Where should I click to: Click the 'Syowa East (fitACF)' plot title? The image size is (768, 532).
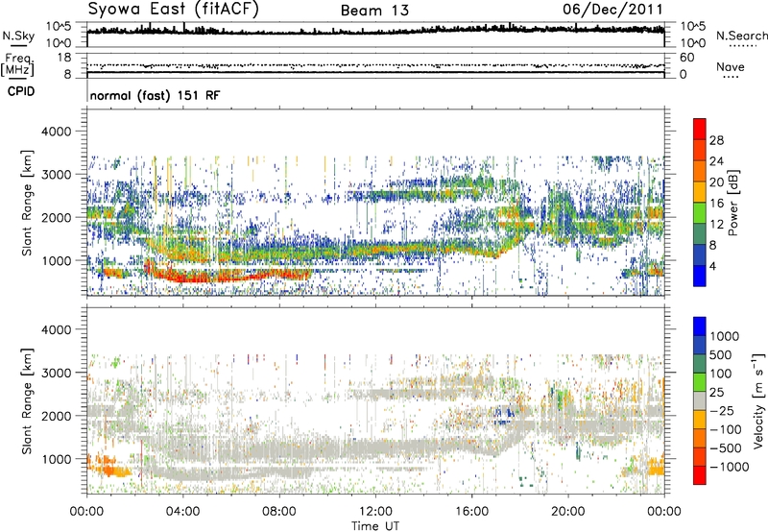pyautogui.click(x=173, y=9)
